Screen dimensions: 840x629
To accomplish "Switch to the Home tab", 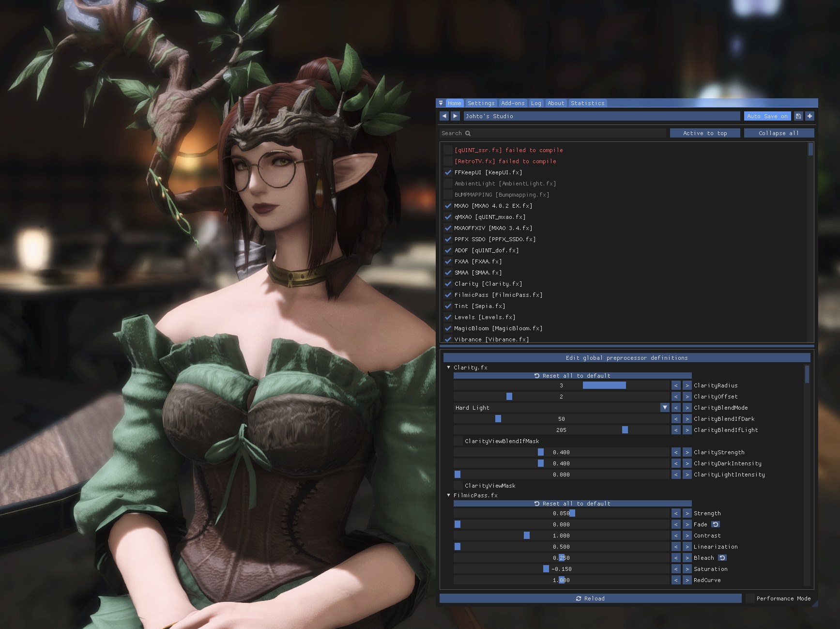I will pyautogui.click(x=455, y=103).
